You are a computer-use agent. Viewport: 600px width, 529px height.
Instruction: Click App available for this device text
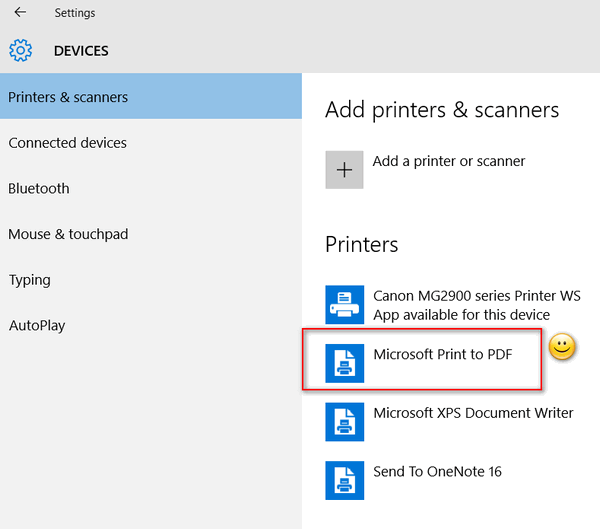pyautogui.click(x=461, y=315)
